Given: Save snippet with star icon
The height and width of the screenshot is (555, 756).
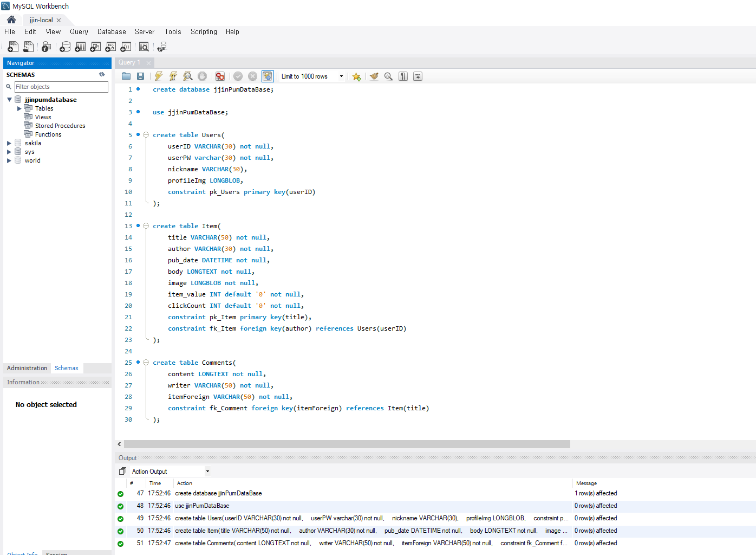Looking at the screenshot, I should click(x=356, y=76).
